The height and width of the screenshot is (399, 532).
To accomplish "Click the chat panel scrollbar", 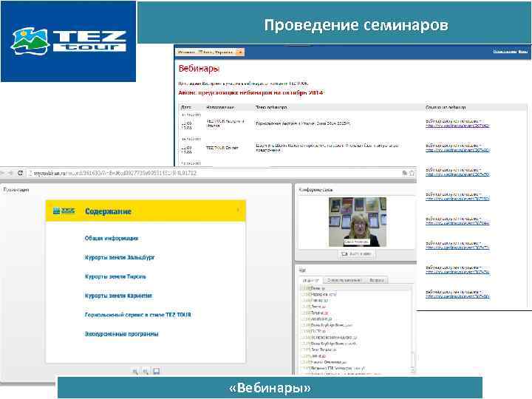I will coord(412,329).
